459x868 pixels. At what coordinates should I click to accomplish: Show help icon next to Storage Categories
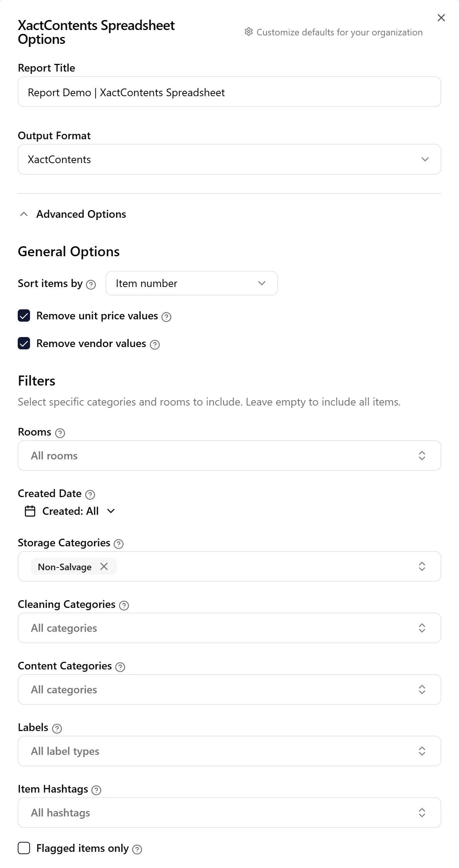119,544
